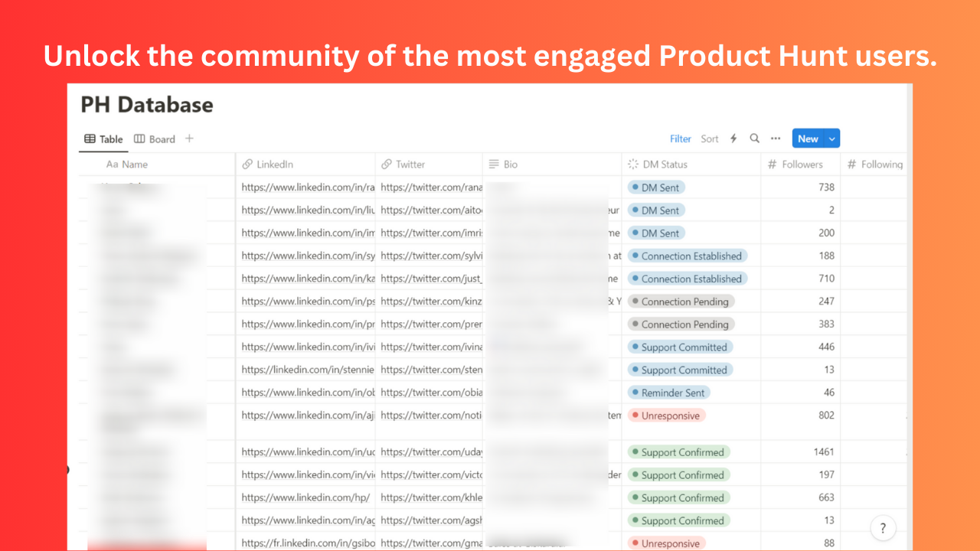Open the twitter.com/obia link
This screenshot has width=980, height=551.
click(x=431, y=393)
